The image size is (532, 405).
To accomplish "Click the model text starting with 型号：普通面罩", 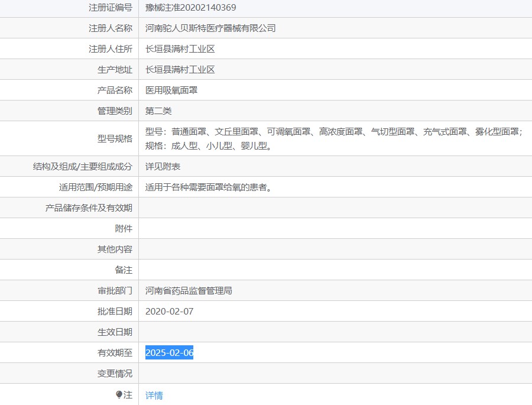I will 334,132.
